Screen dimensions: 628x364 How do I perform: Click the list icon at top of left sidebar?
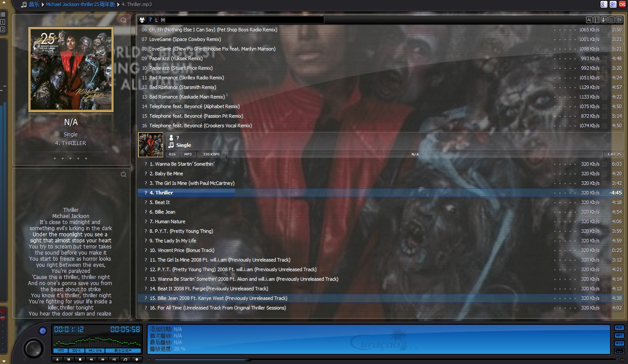(3, 14)
